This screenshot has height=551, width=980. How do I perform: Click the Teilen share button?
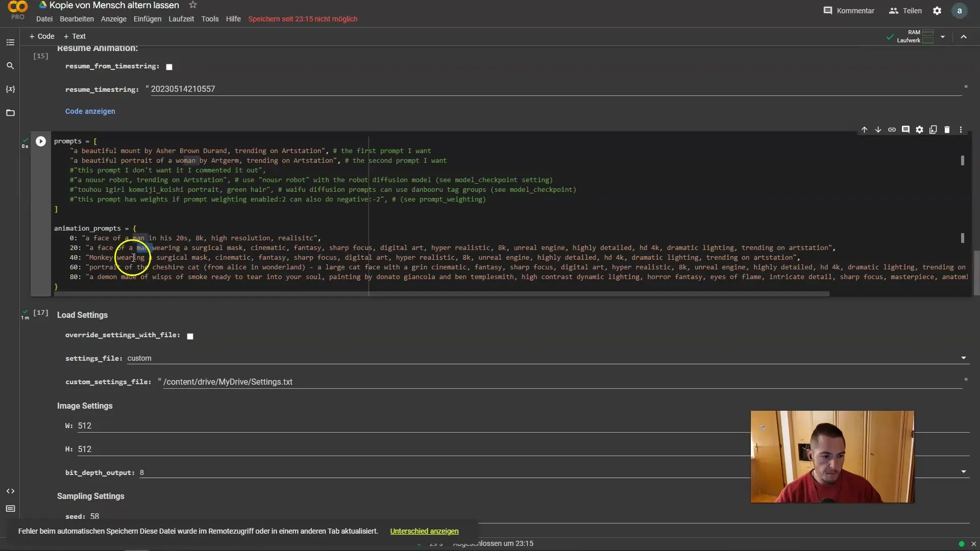905,11
